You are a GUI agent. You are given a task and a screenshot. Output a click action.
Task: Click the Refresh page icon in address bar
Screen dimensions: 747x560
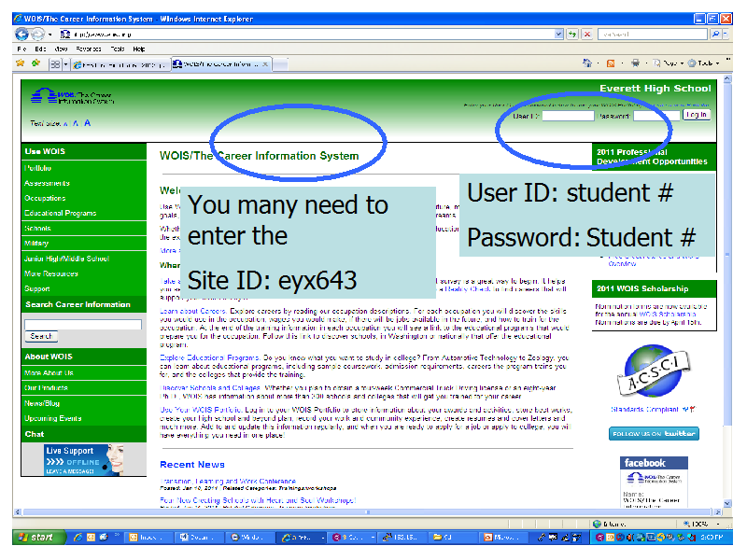click(x=572, y=35)
